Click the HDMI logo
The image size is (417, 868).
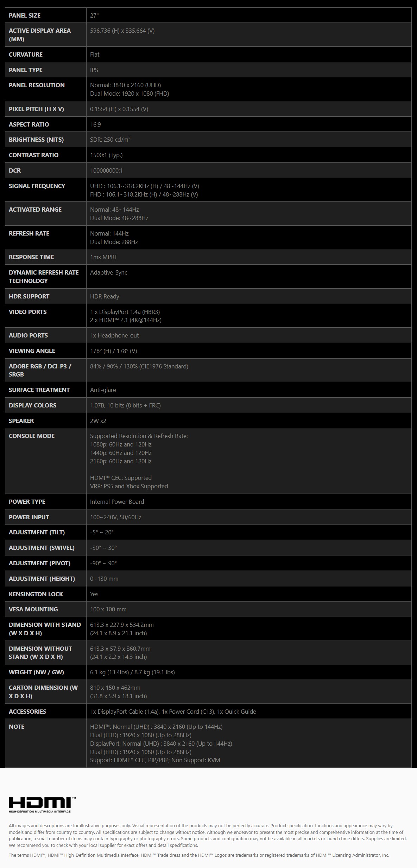(x=42, y=805)
